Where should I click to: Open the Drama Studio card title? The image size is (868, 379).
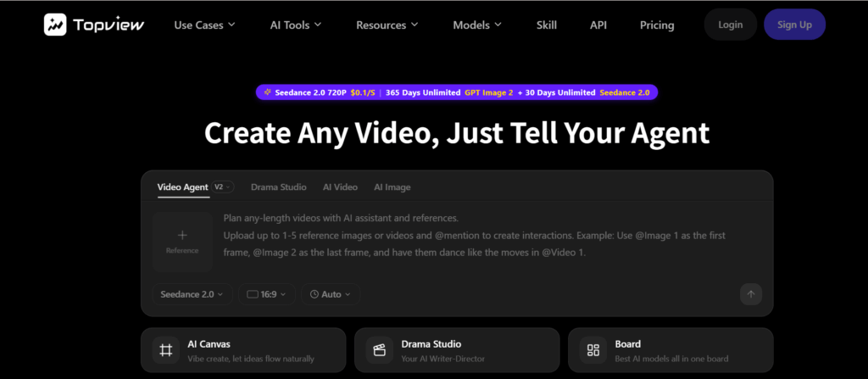coord(431,344)
